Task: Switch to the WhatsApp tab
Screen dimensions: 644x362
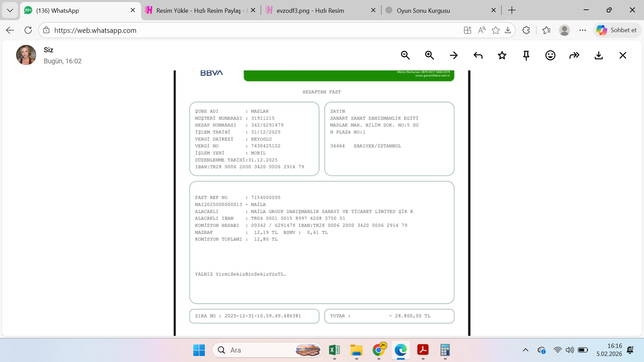Action: coord(80,10)
